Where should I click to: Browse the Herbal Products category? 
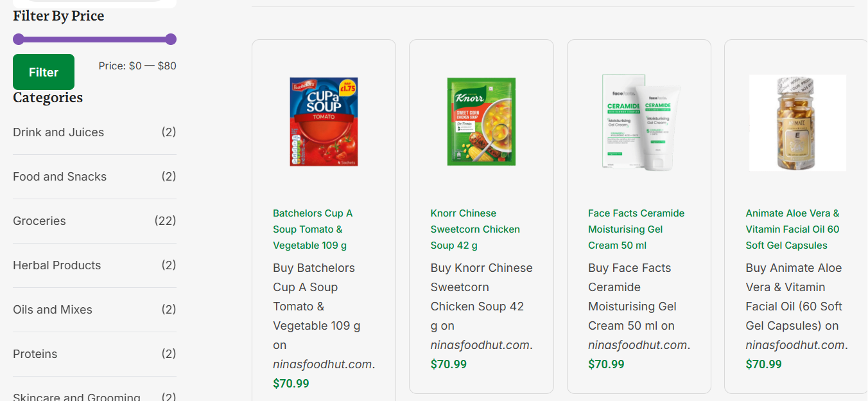[x=56, y=265]
